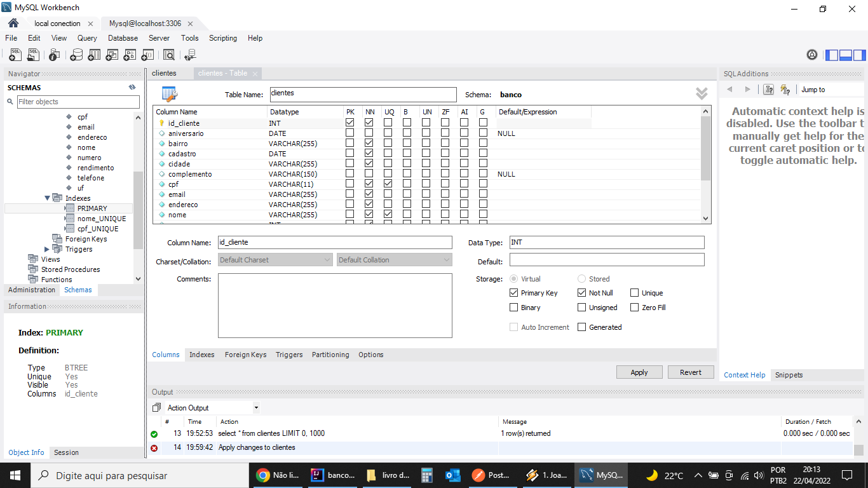Open an SQL script file icon

pyautogui.click(x=33, y=55)
